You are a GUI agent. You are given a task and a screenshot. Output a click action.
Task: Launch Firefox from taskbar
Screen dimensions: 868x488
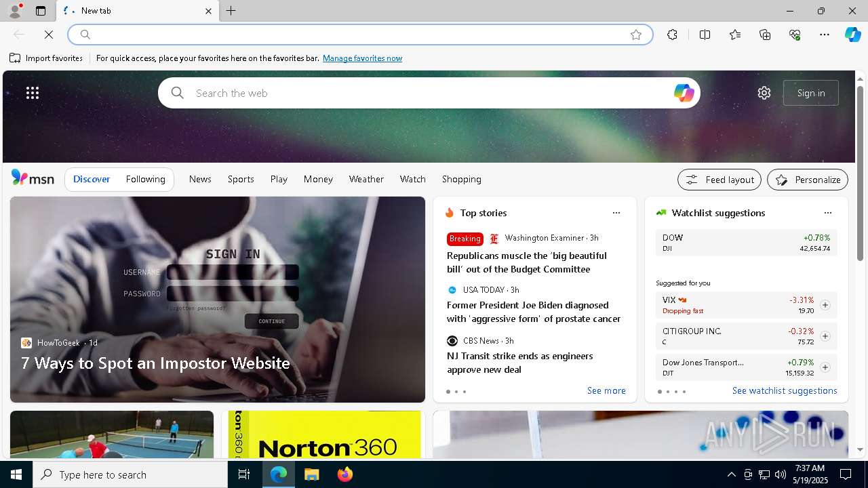pos(345,474)
